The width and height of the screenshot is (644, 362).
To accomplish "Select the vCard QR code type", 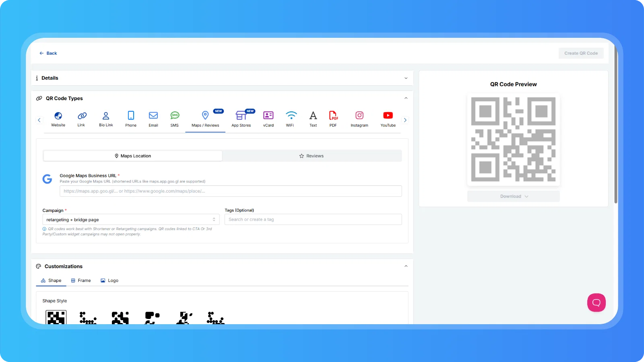I will tap(268, 119).
